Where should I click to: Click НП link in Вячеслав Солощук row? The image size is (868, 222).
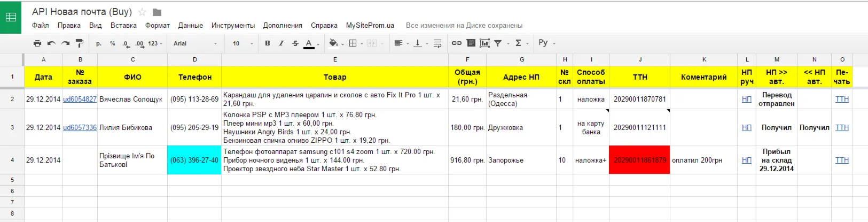746,99
